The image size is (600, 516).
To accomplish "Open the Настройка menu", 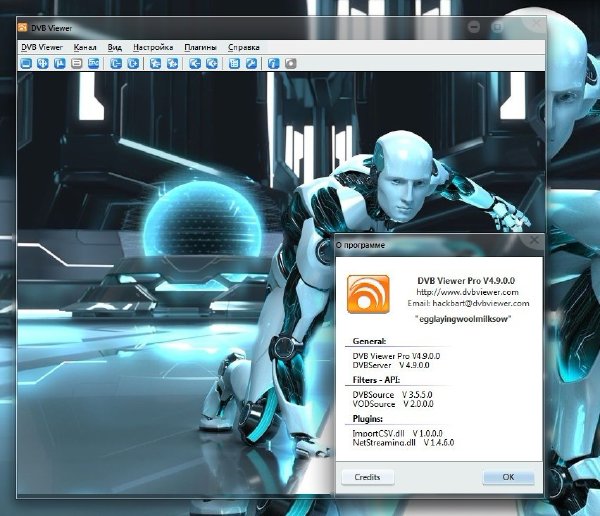I will click(x=153, y=47).
